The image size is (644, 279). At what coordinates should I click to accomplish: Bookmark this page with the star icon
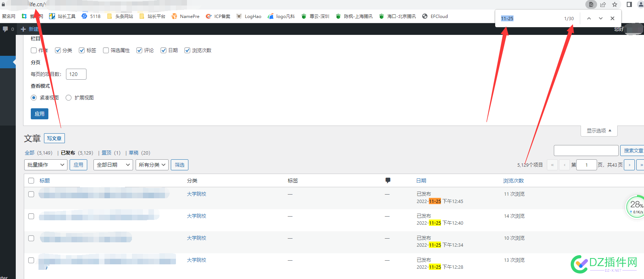[x=615, y=4]
